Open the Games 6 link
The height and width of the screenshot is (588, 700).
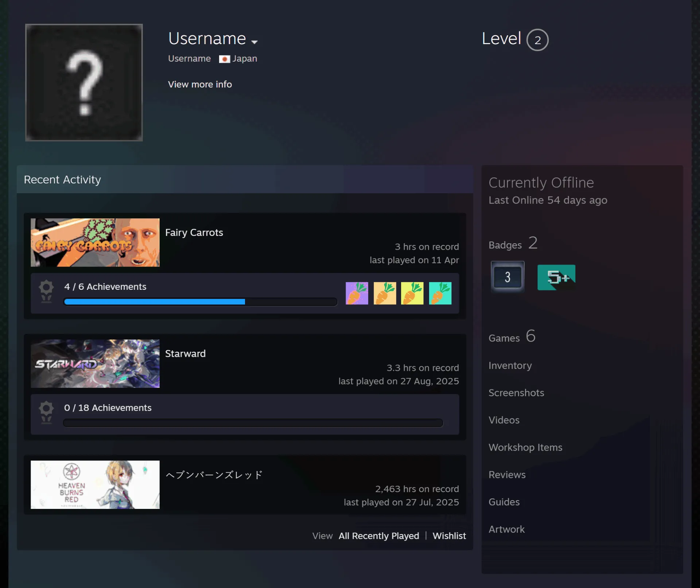point(512,336)
